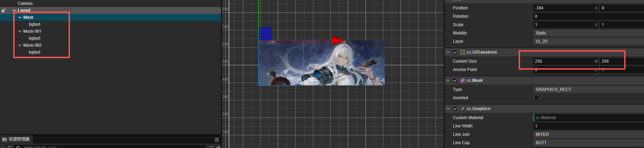Toggle the cc.Mask enabled checkbox
This screenshot has height=148, width=644.
coord(455,80)
